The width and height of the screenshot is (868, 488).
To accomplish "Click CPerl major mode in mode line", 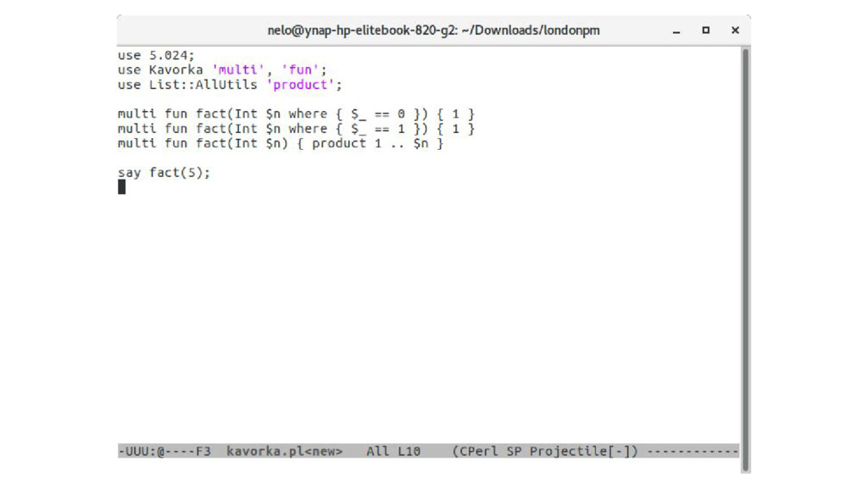I will click(x=479, y=452).
